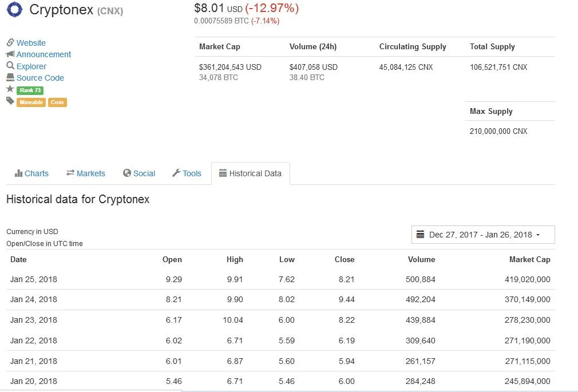Click the 34,078 BTC market cap value
Screen dimensions: 578x392
coord(218,77)
